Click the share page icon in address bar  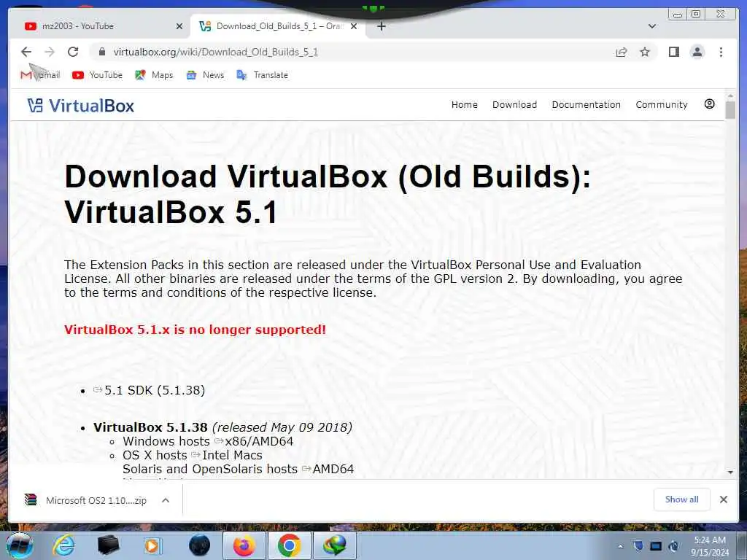tap(622, 52)
